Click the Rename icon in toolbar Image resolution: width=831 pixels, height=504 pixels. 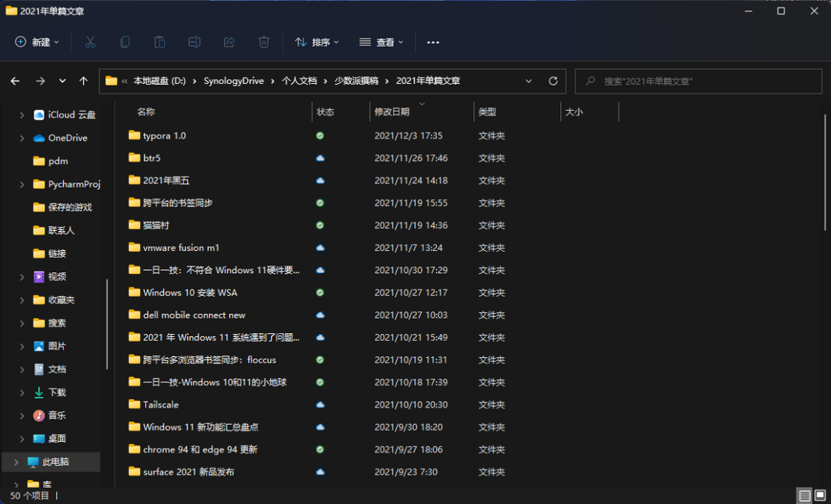[x=195, y=42]
